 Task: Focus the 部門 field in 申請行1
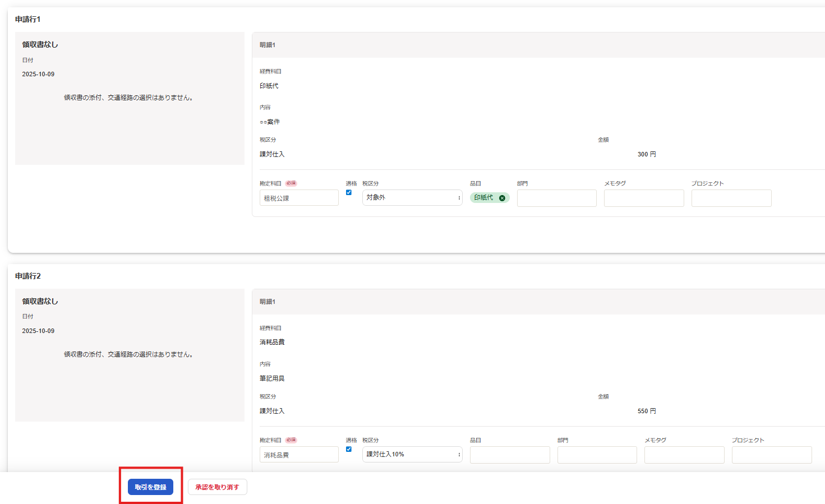tap(556, 198)
